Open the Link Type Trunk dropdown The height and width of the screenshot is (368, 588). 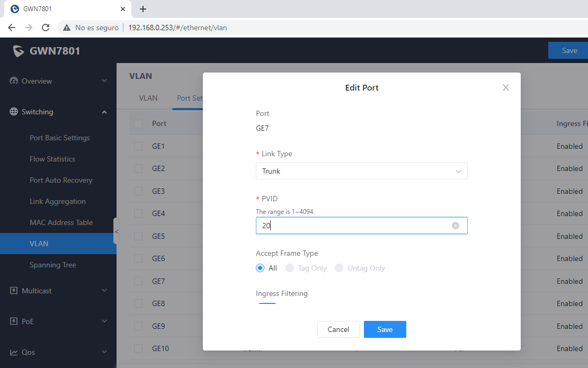(x=361, y=171)
